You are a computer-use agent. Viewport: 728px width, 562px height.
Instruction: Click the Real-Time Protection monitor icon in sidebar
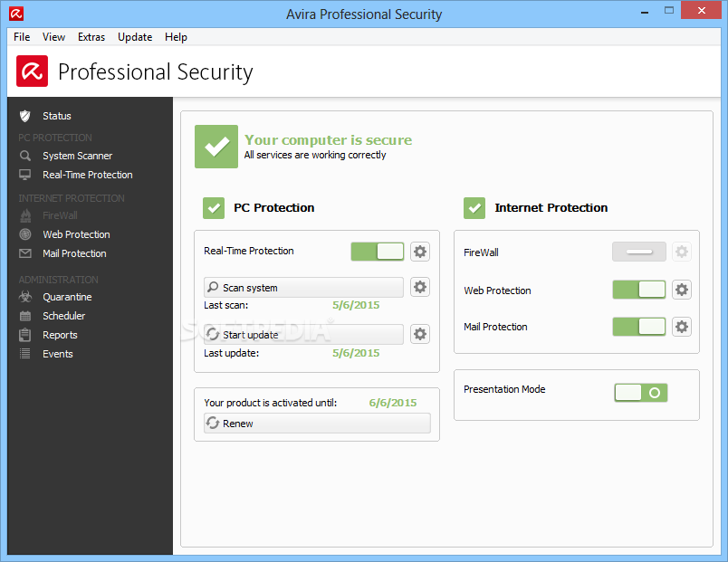(25, 175)
